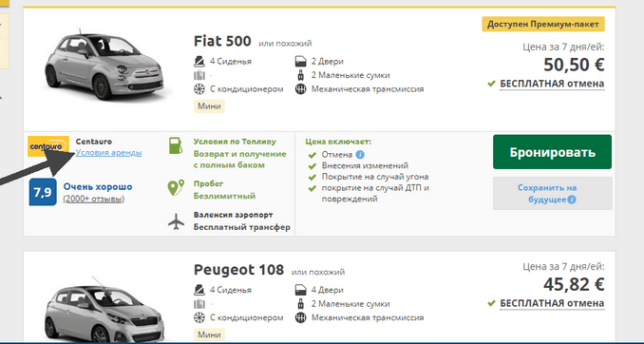Image resolution: width=644 pixels, height=344 pixels.
Task: Click the Мини category tag for Fiat 500
Action: tap(210, 106)
